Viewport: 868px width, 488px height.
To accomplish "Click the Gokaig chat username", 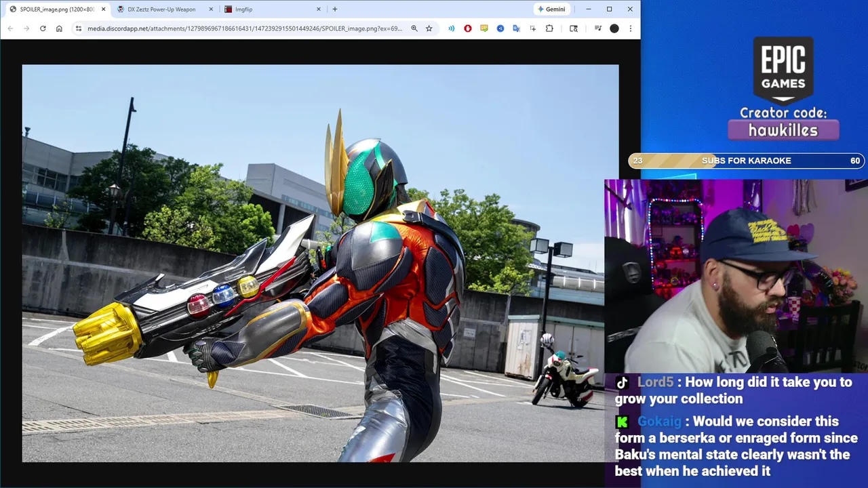I will point(659,422).
